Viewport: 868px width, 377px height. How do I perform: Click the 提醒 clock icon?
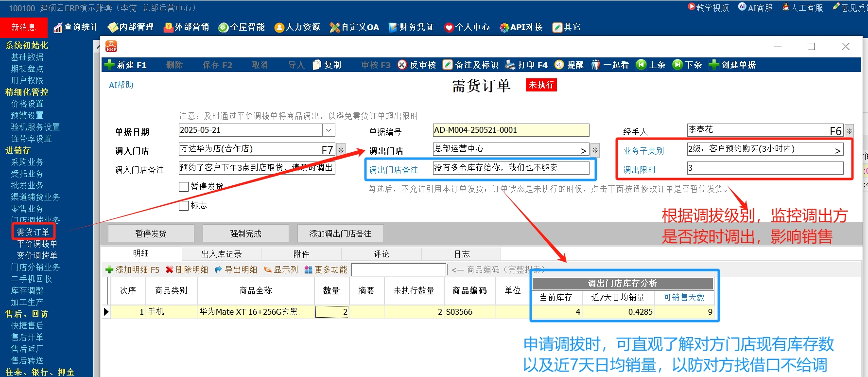click(559, 65)
